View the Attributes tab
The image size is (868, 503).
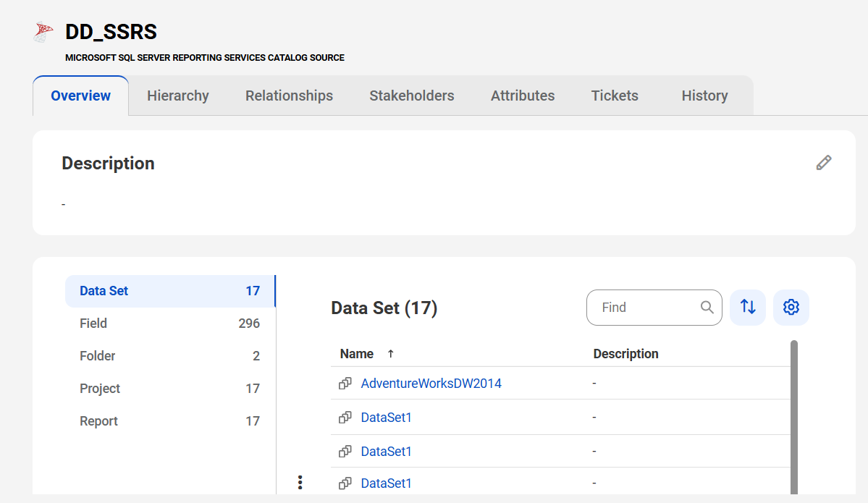click(x=523, y=96)
